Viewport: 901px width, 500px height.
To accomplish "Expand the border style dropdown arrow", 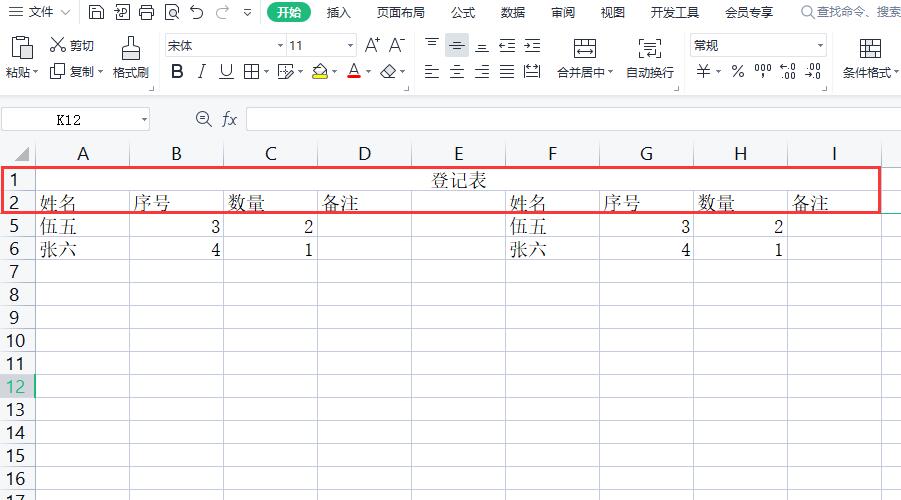I will (266, 72).
